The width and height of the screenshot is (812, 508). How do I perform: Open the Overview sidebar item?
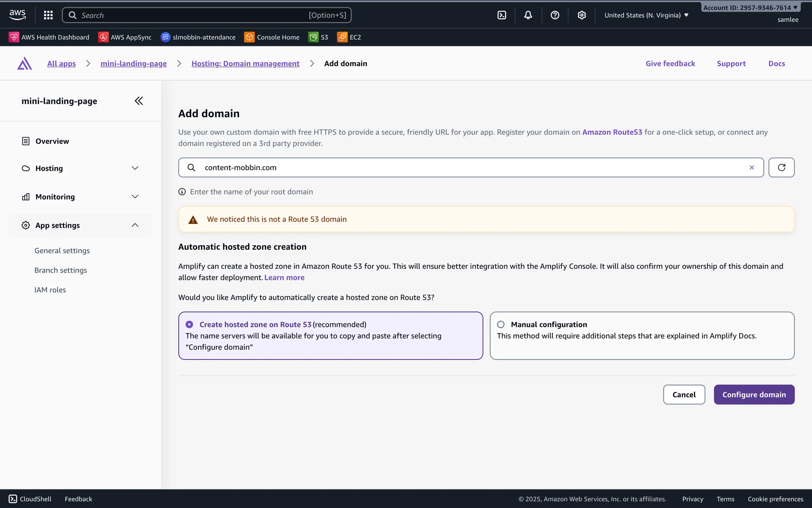(x=52, y=141)
